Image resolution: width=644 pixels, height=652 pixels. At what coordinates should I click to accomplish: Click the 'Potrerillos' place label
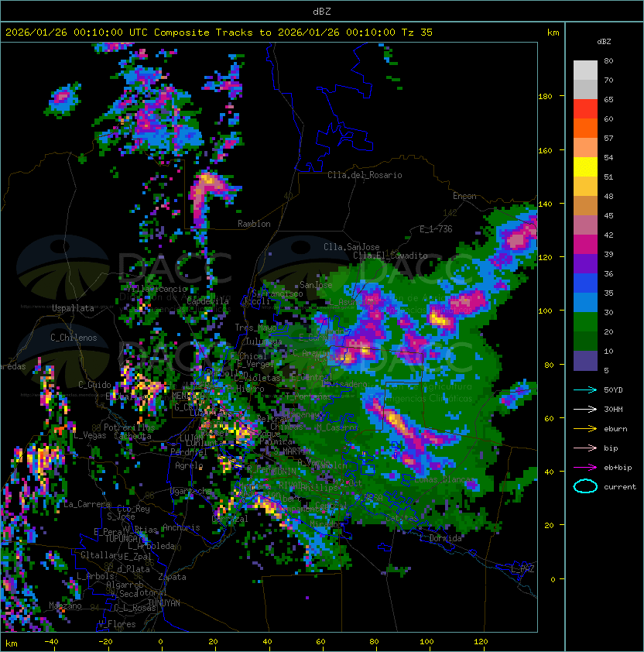coord(129,427)
